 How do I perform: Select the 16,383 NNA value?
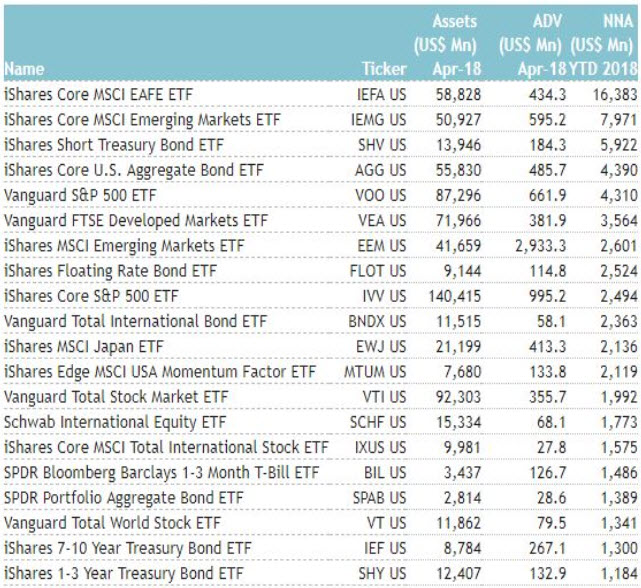(613, 94)
